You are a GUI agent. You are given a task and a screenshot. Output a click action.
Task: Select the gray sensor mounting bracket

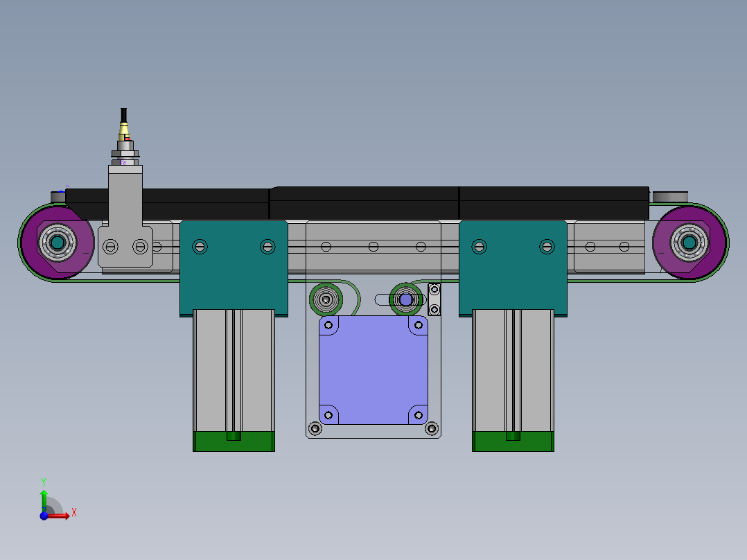(125, 216)
